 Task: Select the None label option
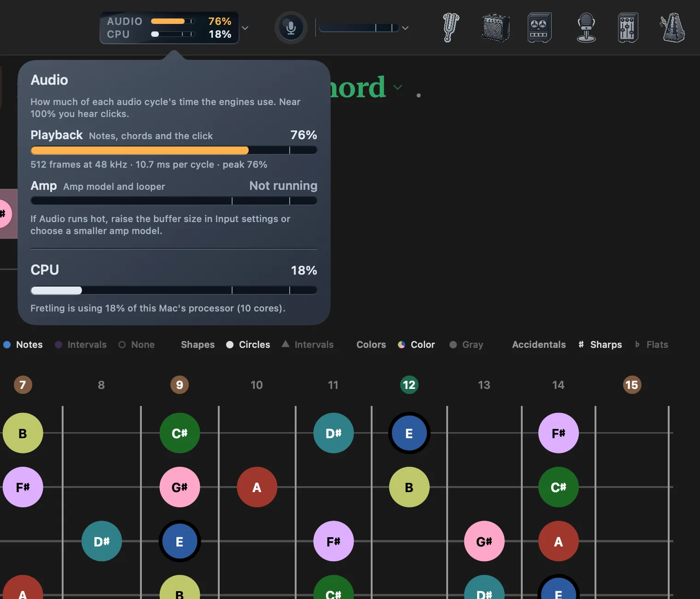click(x=137, y=345)
